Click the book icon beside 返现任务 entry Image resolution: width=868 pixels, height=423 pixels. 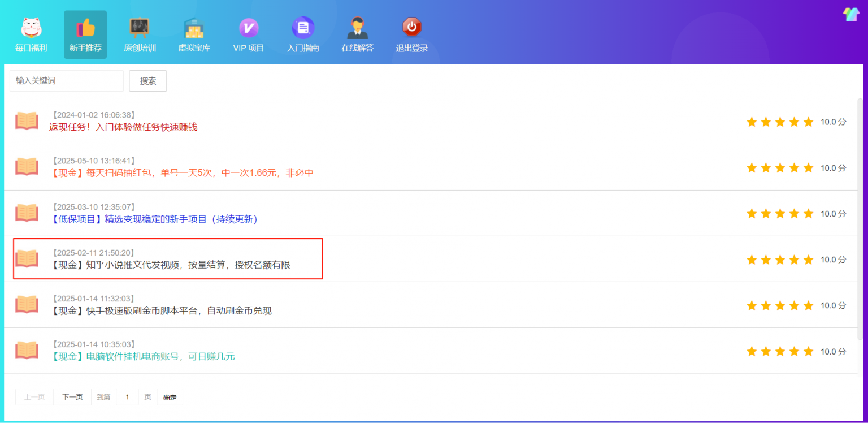(27, 121)
